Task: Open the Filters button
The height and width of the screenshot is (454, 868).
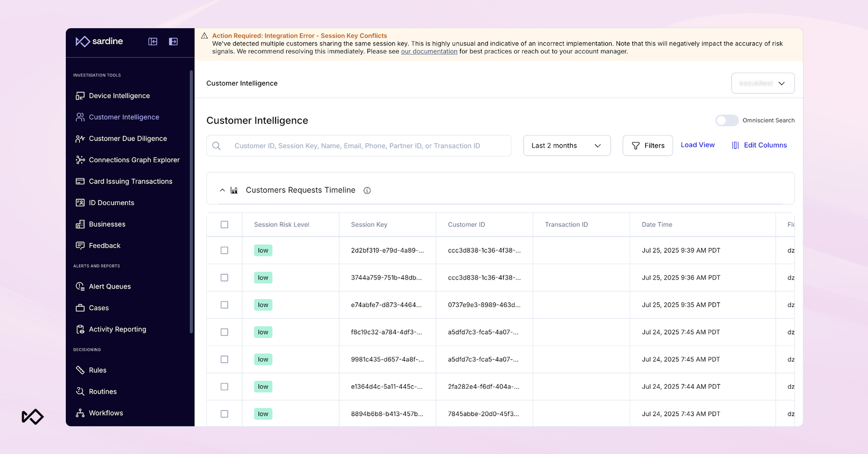Action: coord(647,146)
